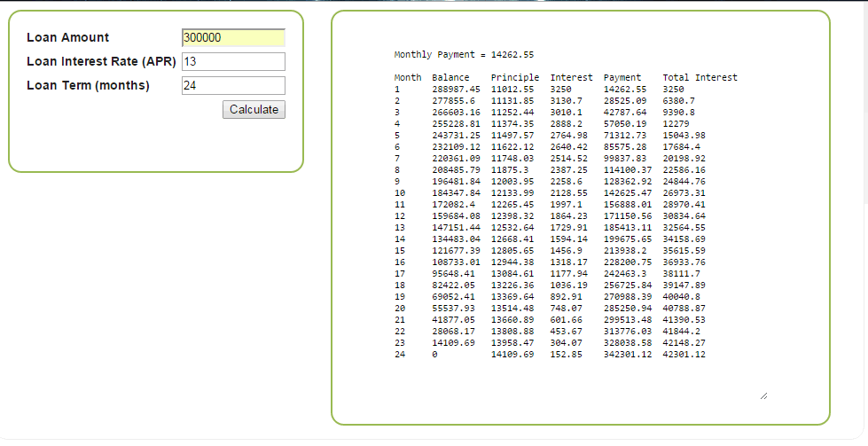This screenshot has width=868, height=446.
Task: Click balance value 159684.08
Action: point(456,215)
